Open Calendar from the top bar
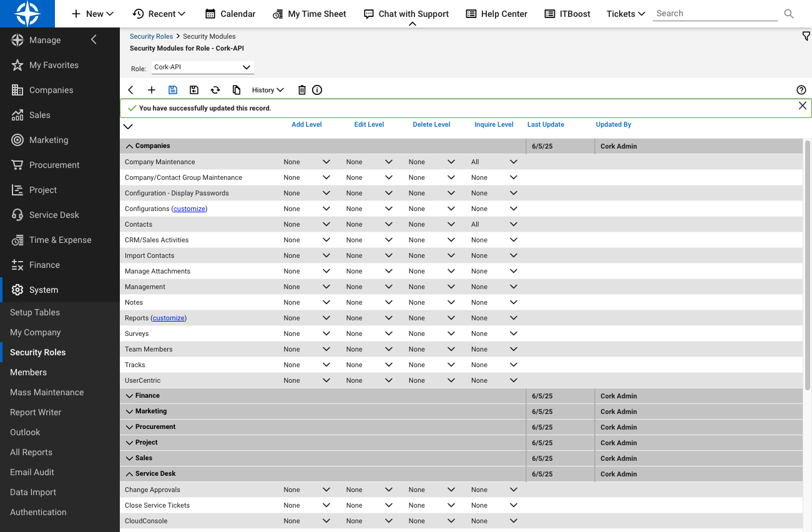Image resolution: width=812 pixels, height=532 pixels. 230,14
